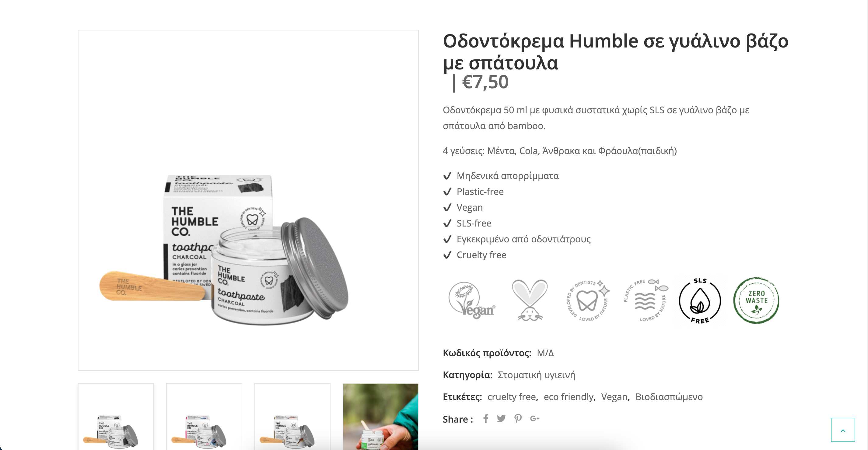Screen dimensions: 868x450
Task: Click the Zero Waste green badge
Action: [x=756, y=300]
